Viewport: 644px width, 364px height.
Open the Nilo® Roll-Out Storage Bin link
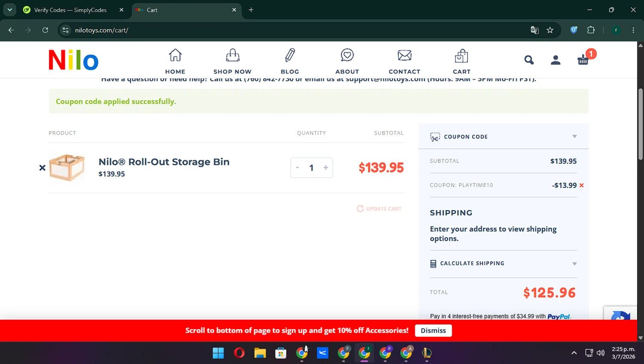point(164,162)
